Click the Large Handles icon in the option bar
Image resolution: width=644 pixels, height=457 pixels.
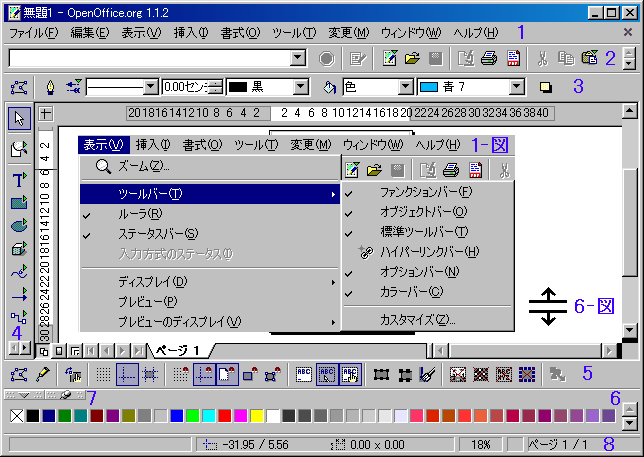coord(405,374)
